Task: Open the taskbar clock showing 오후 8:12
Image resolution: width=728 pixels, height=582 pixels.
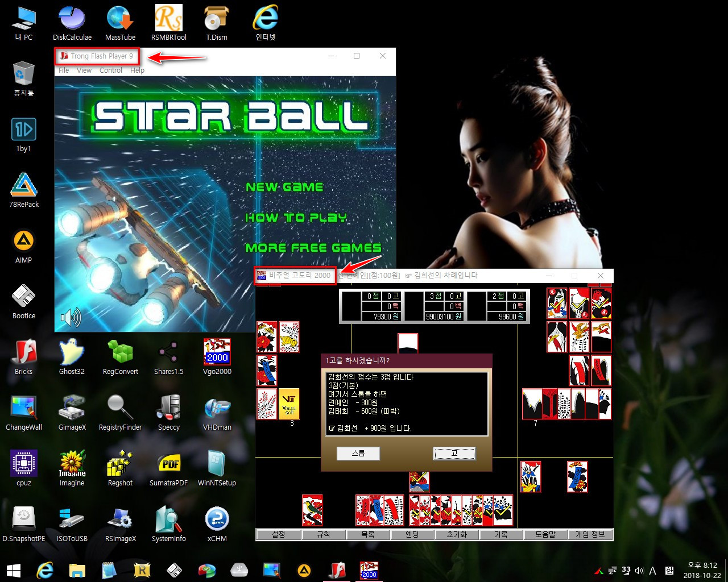Action: (x=702, y=570)
